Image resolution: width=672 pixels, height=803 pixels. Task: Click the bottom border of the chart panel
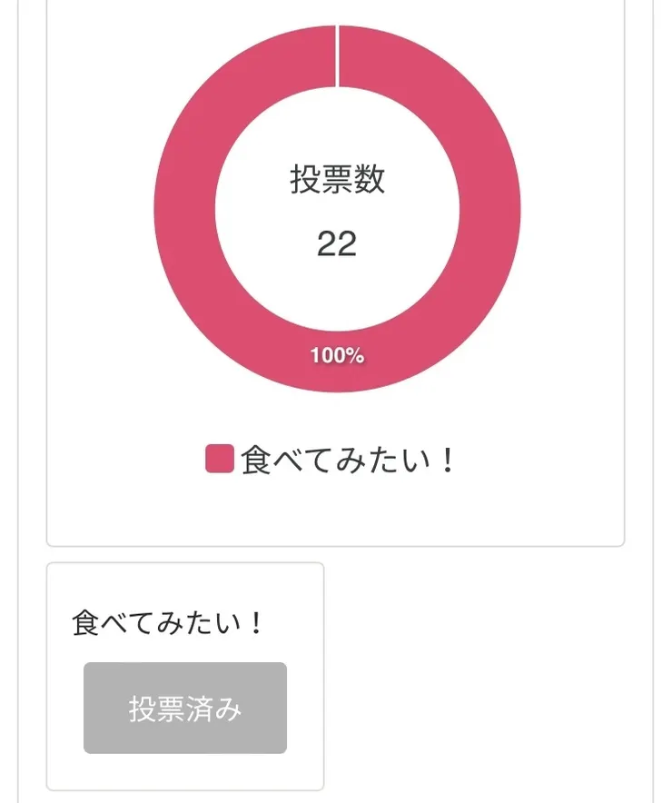[336, 546]
